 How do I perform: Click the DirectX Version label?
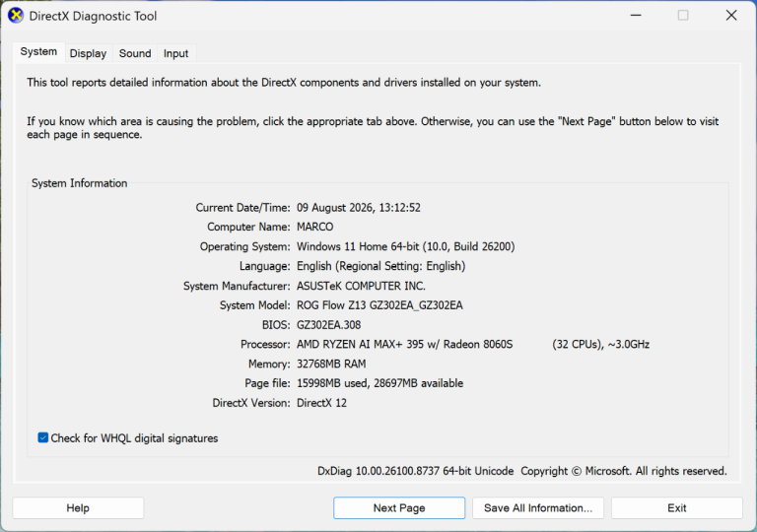[x=251, y=403]
